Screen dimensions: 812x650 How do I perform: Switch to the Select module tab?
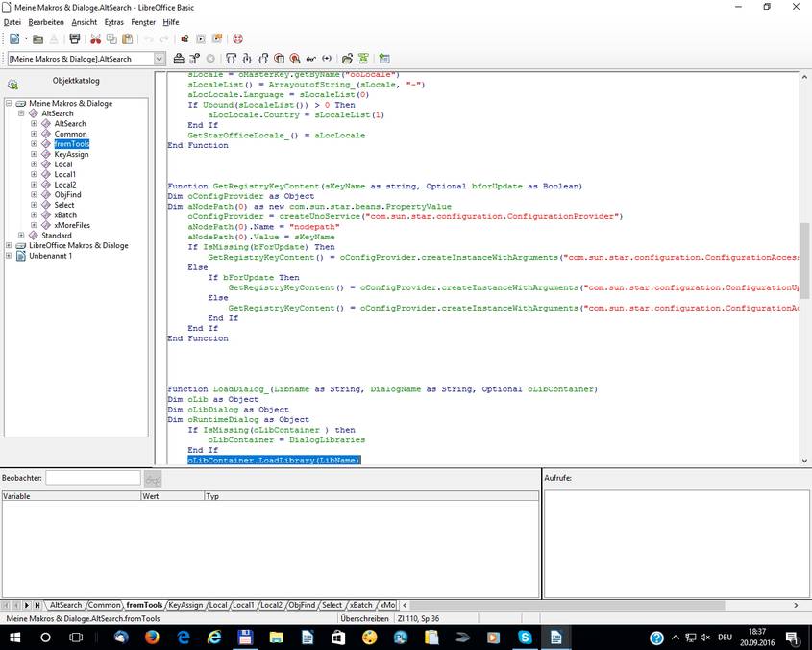click(x=332, y=605)
